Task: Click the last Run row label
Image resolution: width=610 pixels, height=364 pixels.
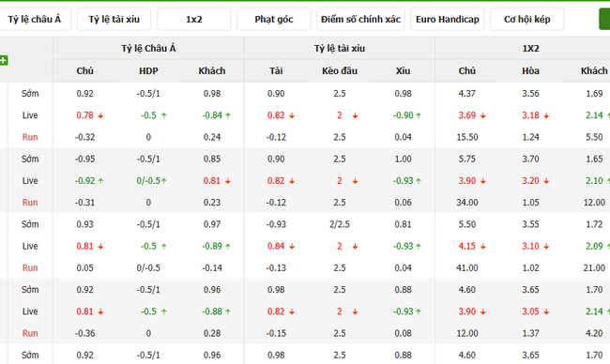Action: tap(30, 333)
